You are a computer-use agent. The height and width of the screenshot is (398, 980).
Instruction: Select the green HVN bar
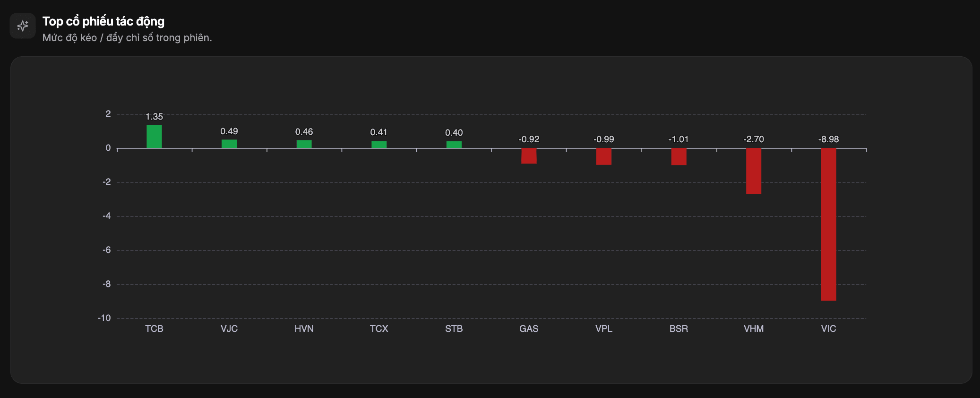tap(304, 144)
